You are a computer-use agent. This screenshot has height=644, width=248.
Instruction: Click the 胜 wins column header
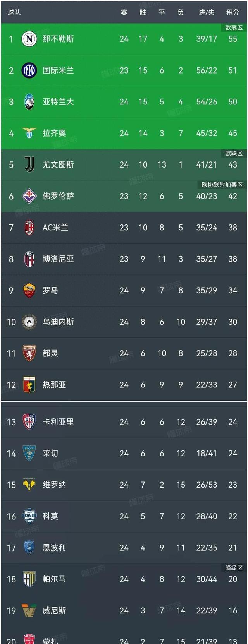[143, 12]
